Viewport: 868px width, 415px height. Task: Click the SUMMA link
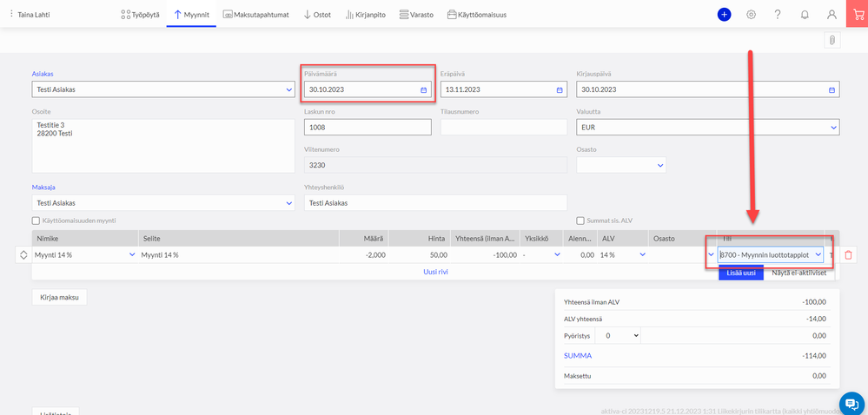pos(577,355)
